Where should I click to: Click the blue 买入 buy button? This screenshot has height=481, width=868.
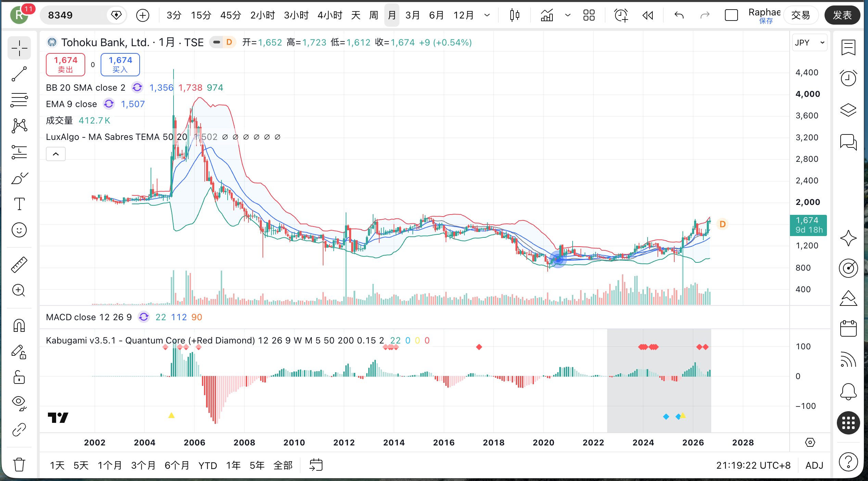pyautogui.click(x=120, y=64)
